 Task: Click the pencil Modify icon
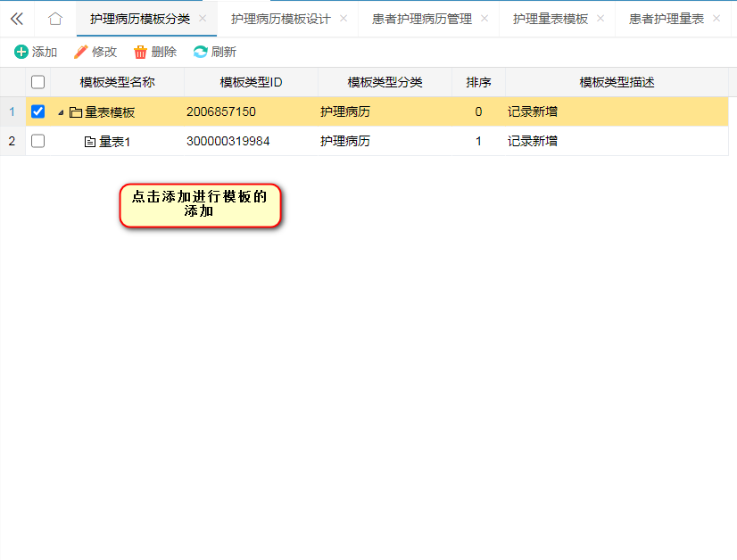point(81,52)
